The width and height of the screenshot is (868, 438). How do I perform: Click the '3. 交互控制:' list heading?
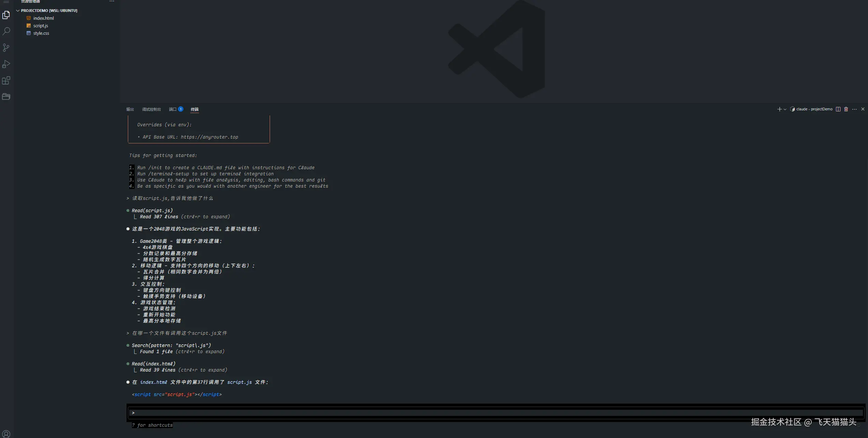pos(148,284)
